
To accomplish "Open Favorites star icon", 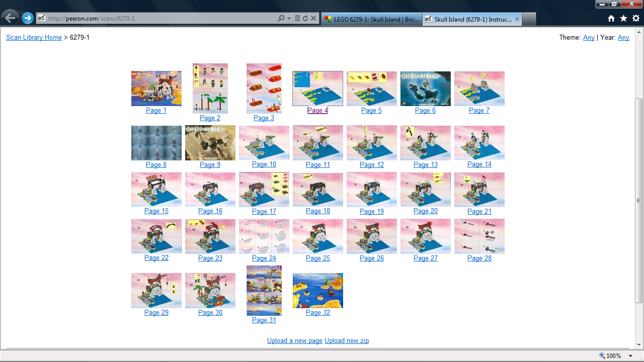I will [x=623, y=19].
